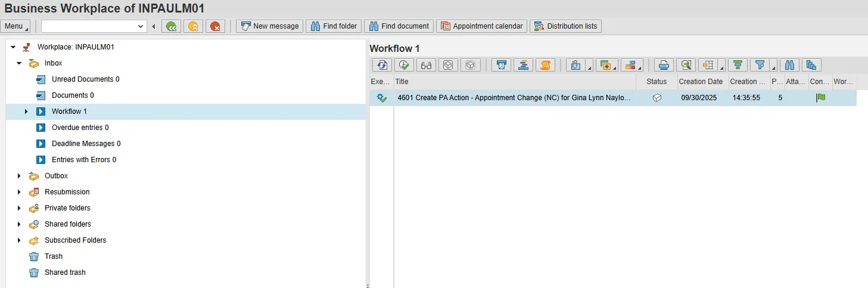Screen dimensions: 868x288
Task: Select Deadline Messages 0
Action: pos(86,144)
